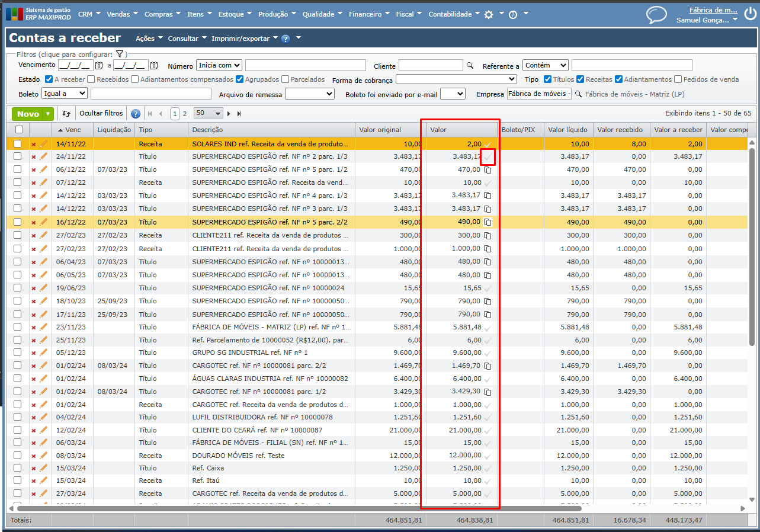This screenshot has height=532, width=760.
Task: Open the chat bubble icon in header
Action: (x=656, y=15)
